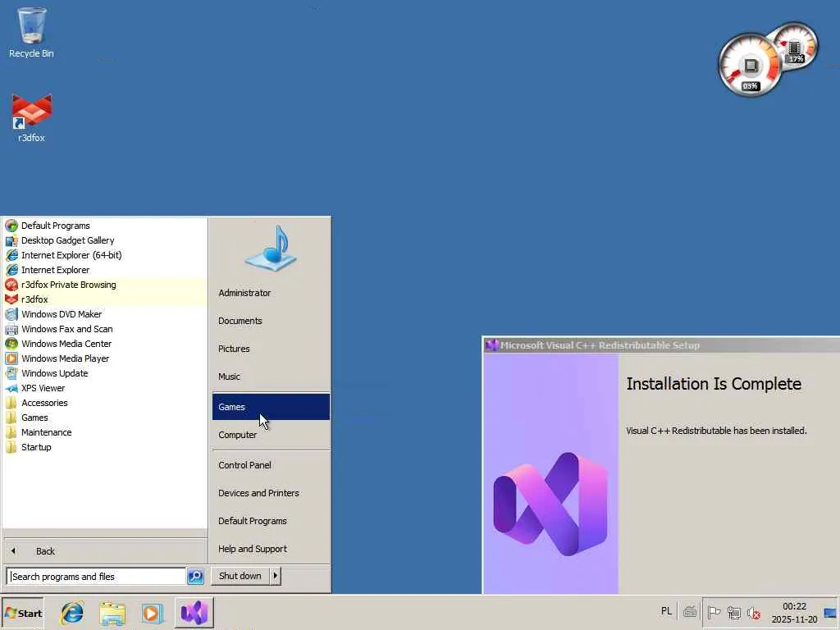This screenshot has height=630, width=840.
Task: Click the Windows DVD Maker icon
Action: [x=11, y=314]
